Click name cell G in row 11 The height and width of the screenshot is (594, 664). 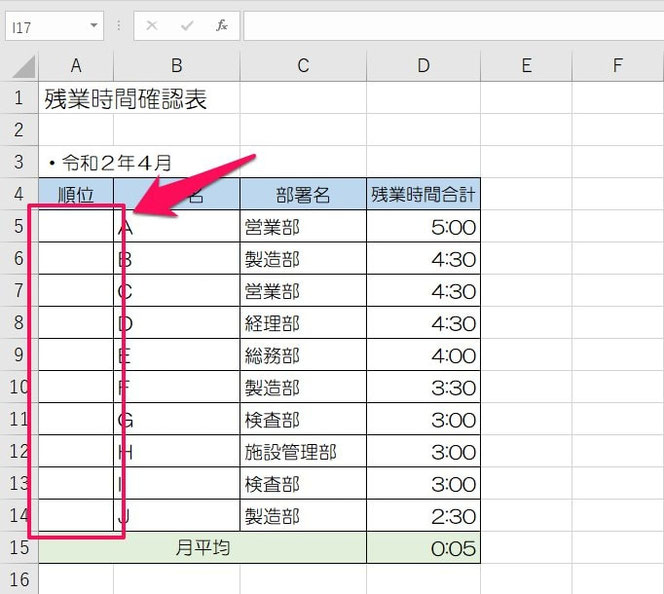pyautogui.click(x=177, y=419)
